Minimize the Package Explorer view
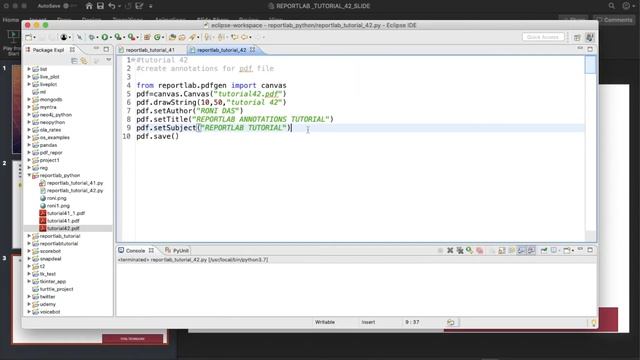The image size is (640, 360). [x=96, y=49]
